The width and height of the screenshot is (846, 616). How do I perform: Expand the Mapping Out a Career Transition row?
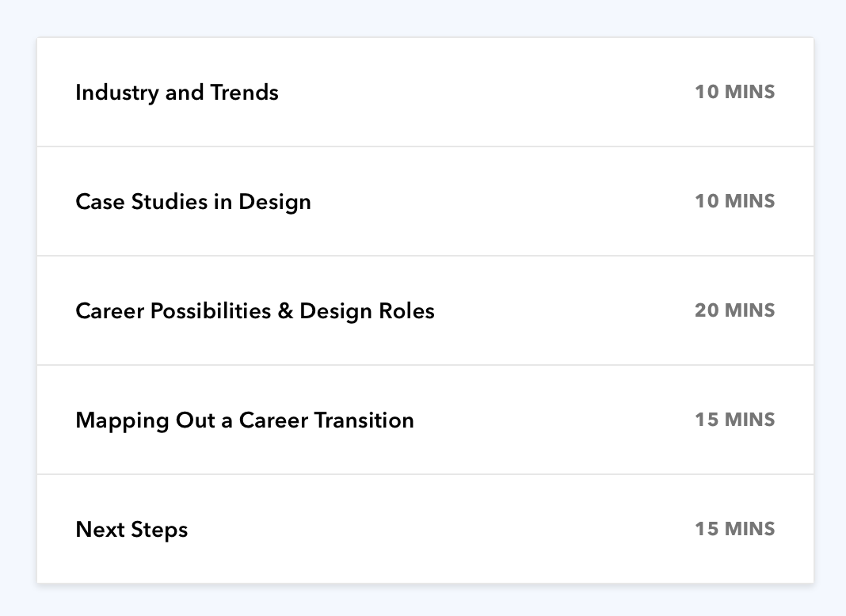pos(554,420)
